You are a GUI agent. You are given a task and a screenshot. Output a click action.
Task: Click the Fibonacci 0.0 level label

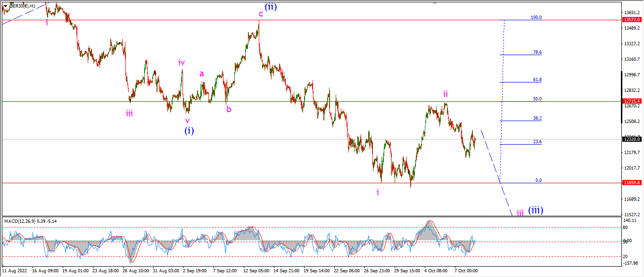[x=538, y=180]
